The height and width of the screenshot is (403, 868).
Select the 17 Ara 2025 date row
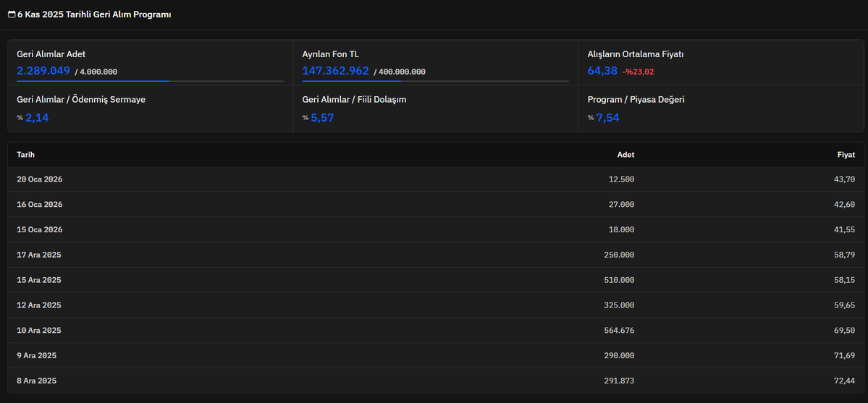tap(436, 255)
